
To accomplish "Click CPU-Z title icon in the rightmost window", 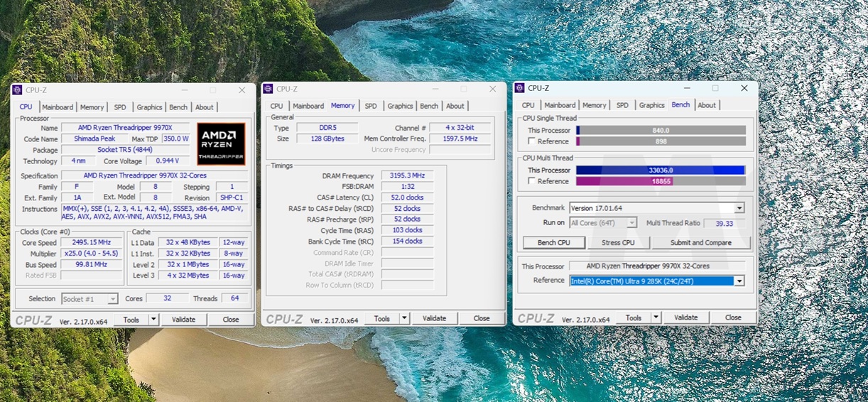I will click(x=519, y=88).
